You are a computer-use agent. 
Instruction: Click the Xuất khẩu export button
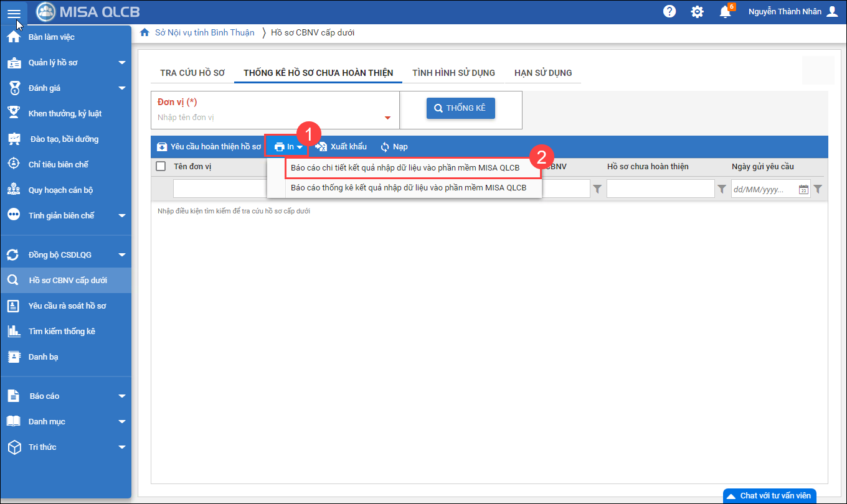coord(341,147)
